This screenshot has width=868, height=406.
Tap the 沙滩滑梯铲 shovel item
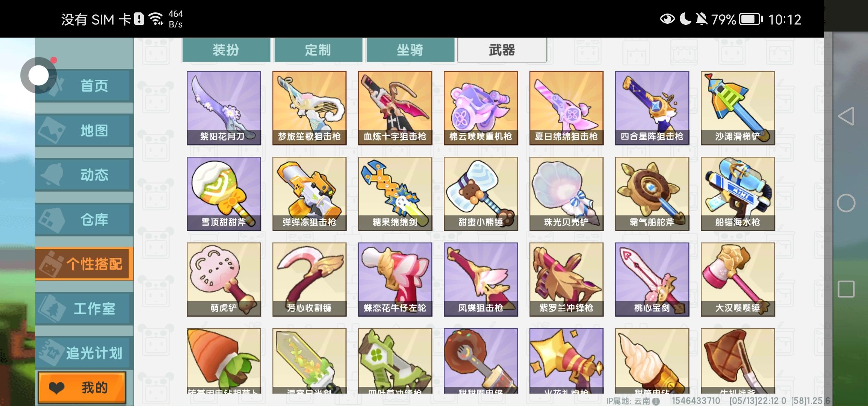[x=738, y=108]
